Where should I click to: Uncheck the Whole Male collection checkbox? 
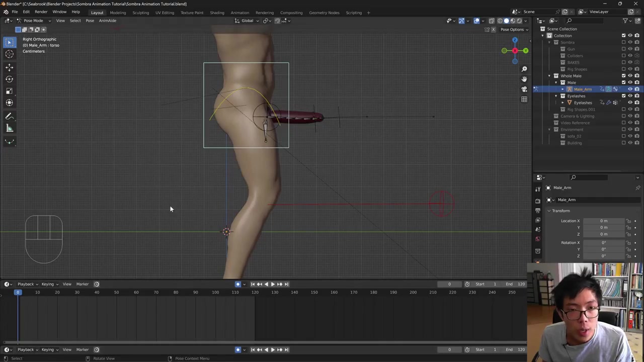point(623,76)
